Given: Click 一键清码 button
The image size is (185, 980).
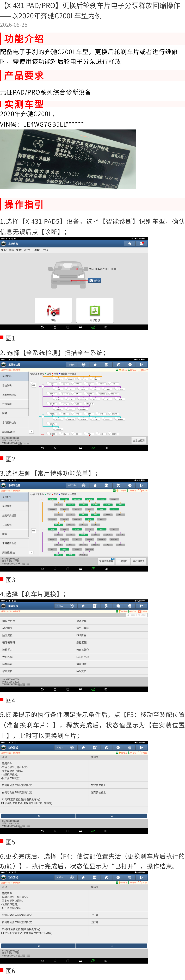Looking at the screenshot, I should pos(123,561).
